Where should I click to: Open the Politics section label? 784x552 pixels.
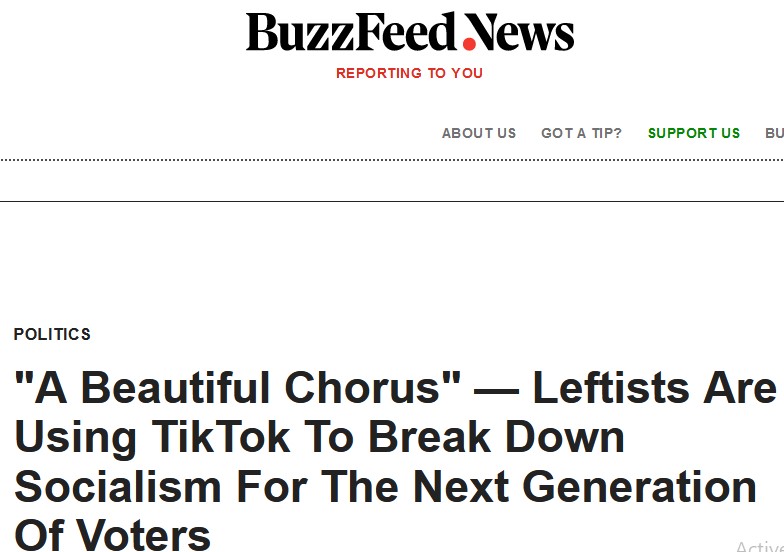(52, 334)
